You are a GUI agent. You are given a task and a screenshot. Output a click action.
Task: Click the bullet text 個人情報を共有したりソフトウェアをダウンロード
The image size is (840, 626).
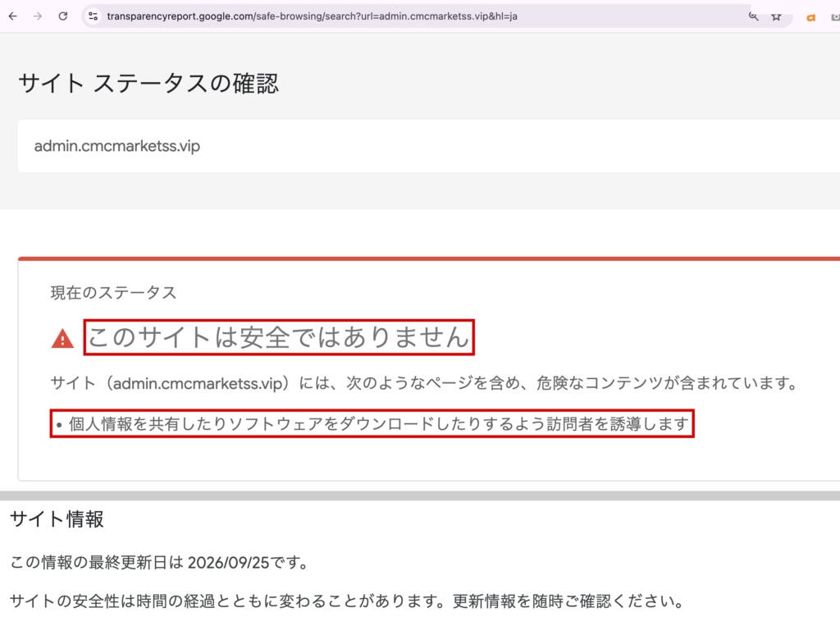379,424
